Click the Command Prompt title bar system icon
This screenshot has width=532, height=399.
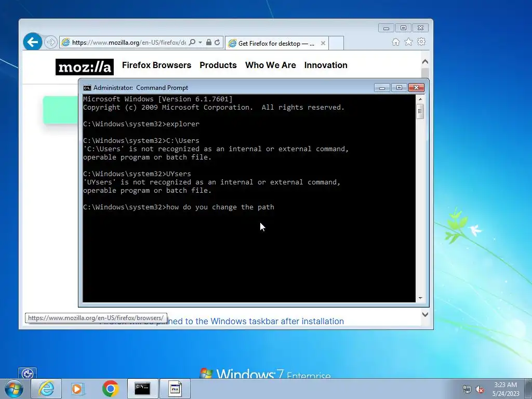[x=87, y=88]
